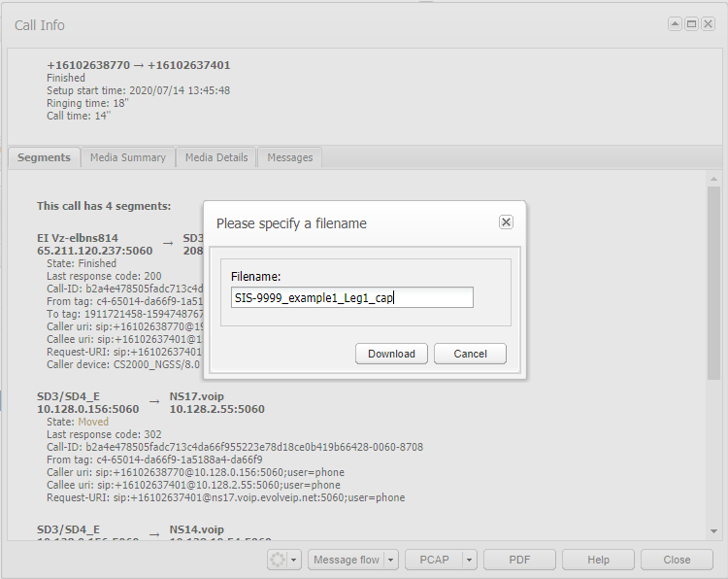Viewport: 728px width, 579px height.
Task: Maximize the Call Info window
Action: point(692,24)
